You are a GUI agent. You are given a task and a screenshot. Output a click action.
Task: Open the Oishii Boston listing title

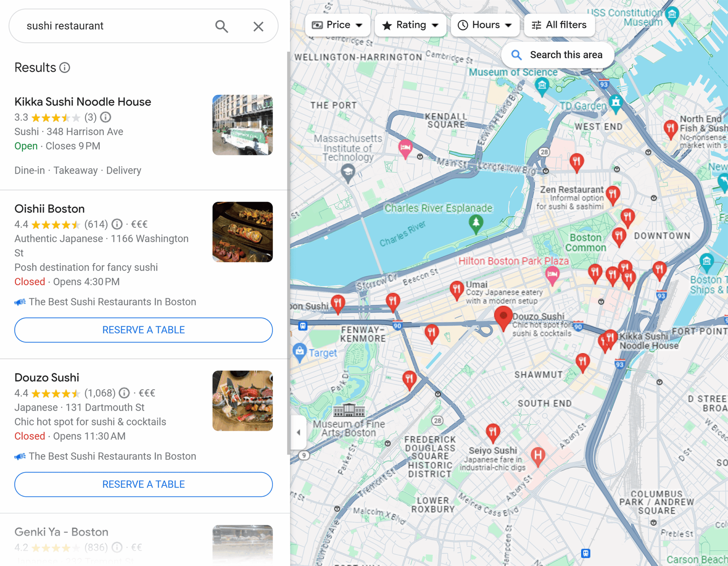pyautogui.click(x=49, y=209)
